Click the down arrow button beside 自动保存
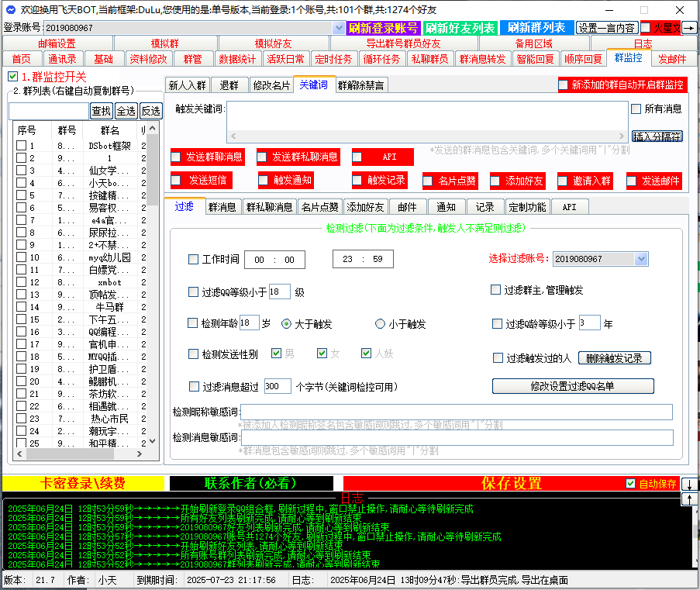Viewport: 700px width, 590px height. coord(690,484)
